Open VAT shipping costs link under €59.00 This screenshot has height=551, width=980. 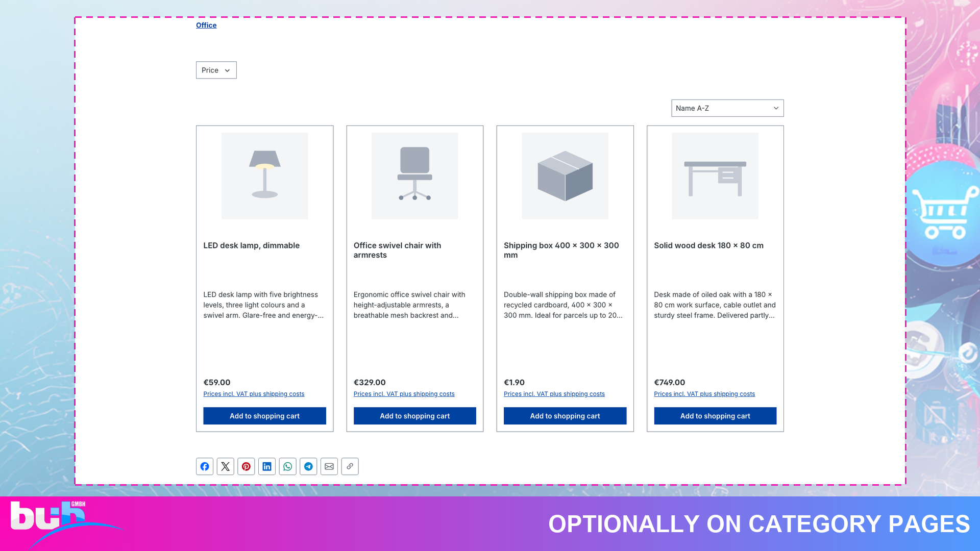pyautogui.click(x=254, y=394)
